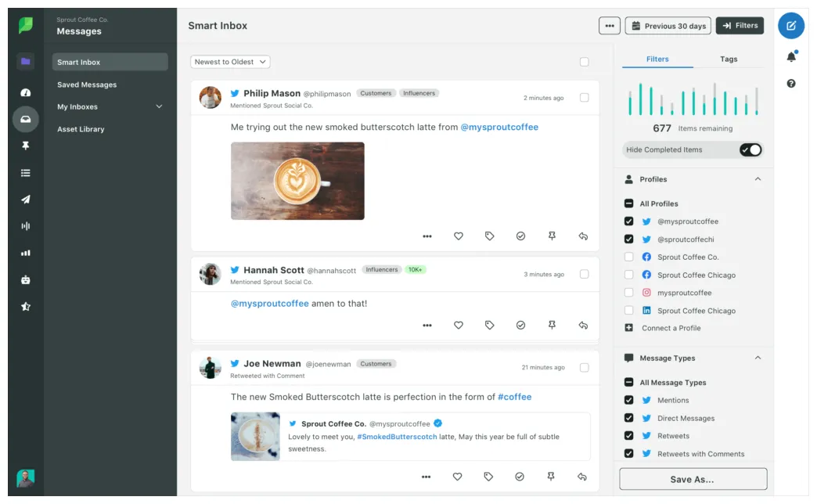This screenshot has width=817, height=504.
Task: Uncheck the Retweets message type filter
Action: [x=629, y=435]
